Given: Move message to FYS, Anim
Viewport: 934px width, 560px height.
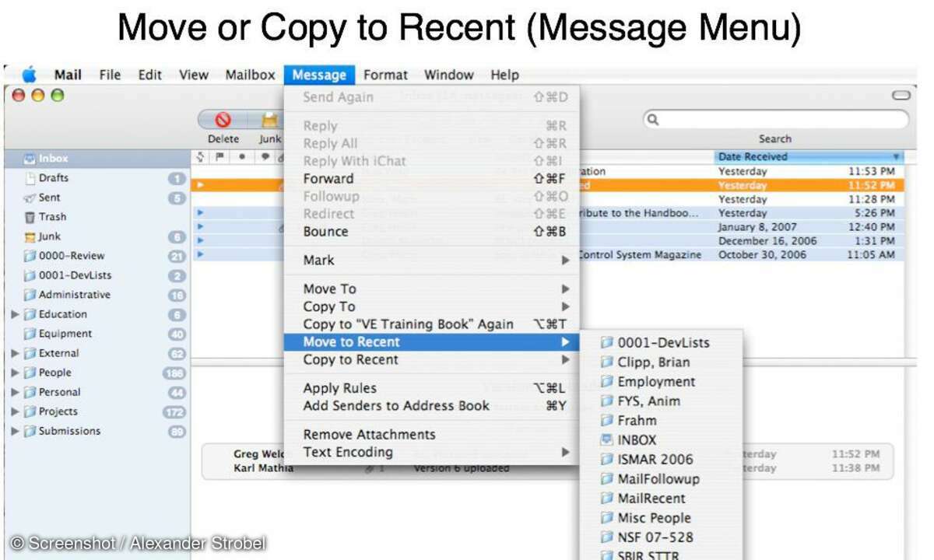Looking at the screenshot, I should click(662, 401).
